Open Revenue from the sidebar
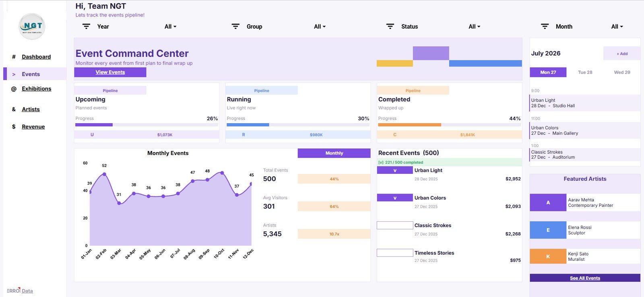644x297 pixels. [33, 127]
